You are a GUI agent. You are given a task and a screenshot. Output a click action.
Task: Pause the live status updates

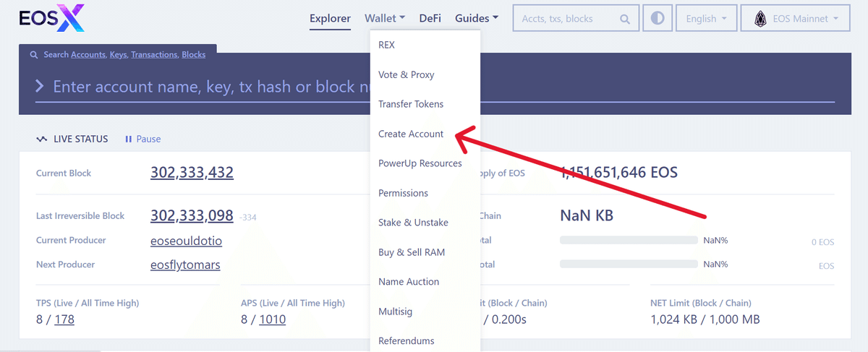[x=143, y=139]
